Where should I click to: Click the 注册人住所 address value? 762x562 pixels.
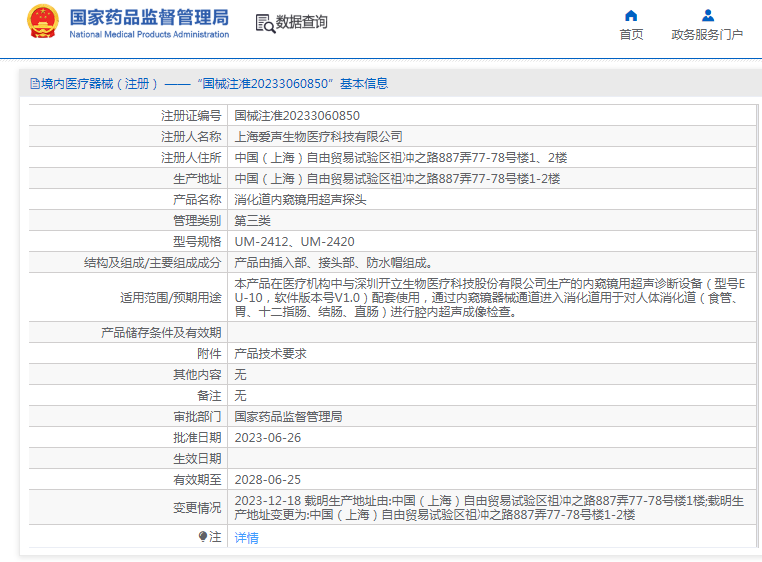pyautogui.click(x=401, y=158)
